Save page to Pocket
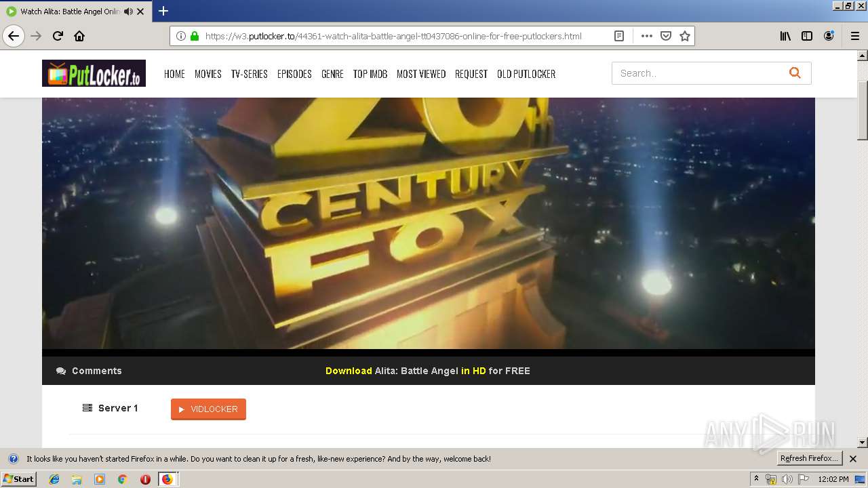The width and height of the screenshot is (868, 488). pos(666,36)
